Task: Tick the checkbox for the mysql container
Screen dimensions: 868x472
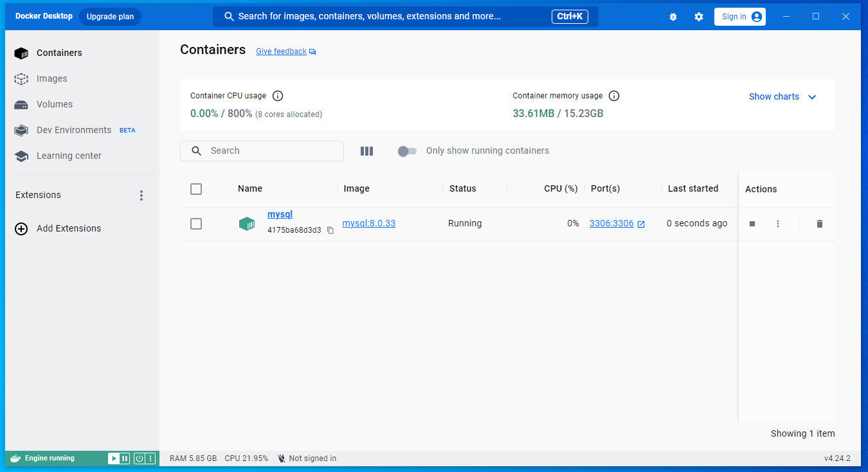Action: [x=196, y=224]
